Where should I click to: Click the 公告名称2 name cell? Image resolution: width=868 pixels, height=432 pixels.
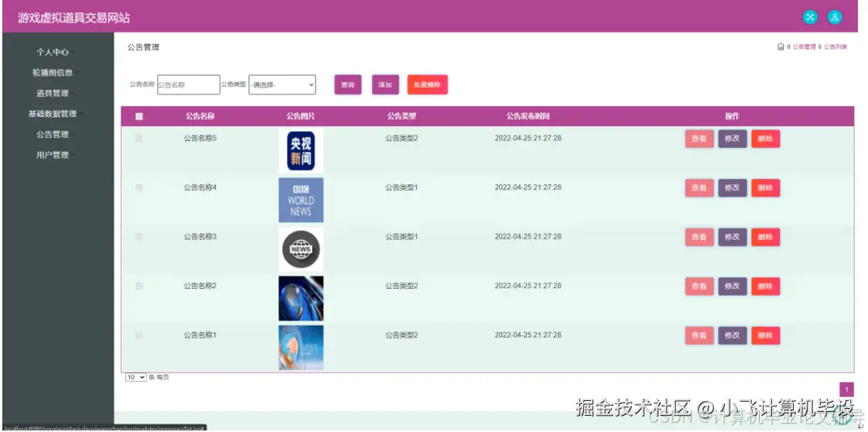200,286
